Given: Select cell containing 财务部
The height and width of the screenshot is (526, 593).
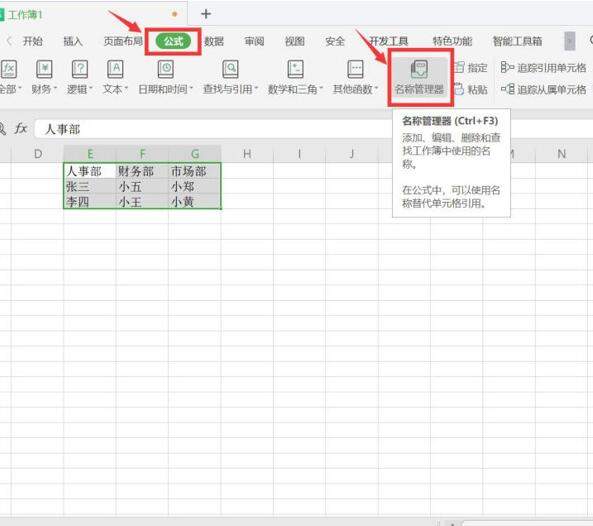Looking at the screenshot, I should [142, 171].
